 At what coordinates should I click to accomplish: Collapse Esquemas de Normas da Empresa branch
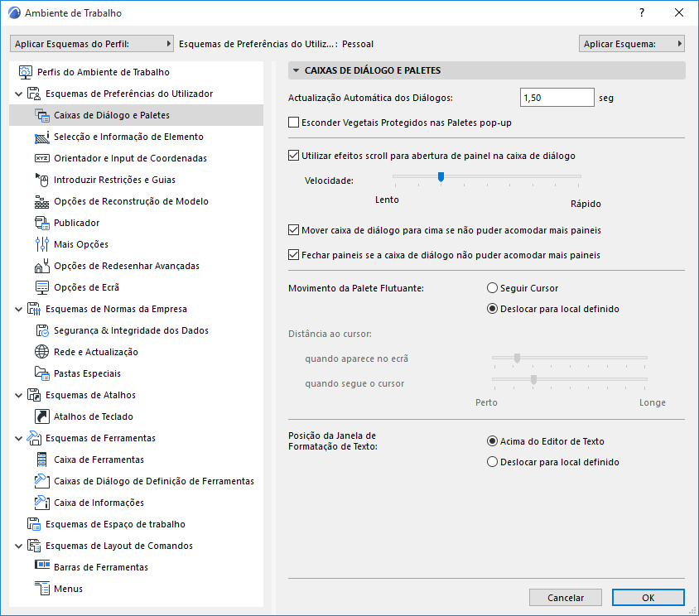[x=18, y=310]
